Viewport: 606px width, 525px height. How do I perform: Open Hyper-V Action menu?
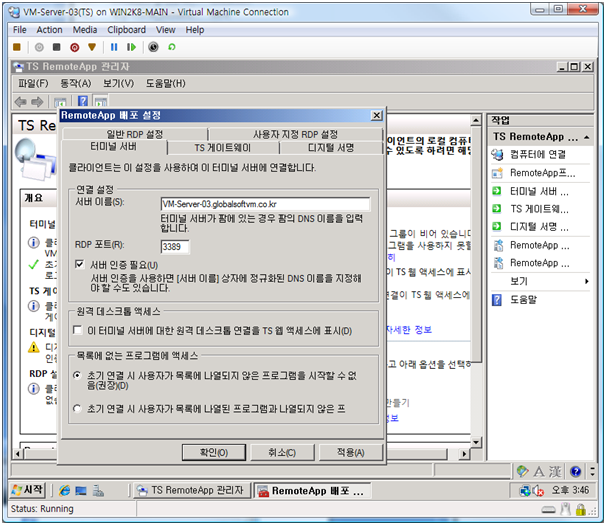click(49, 30)
